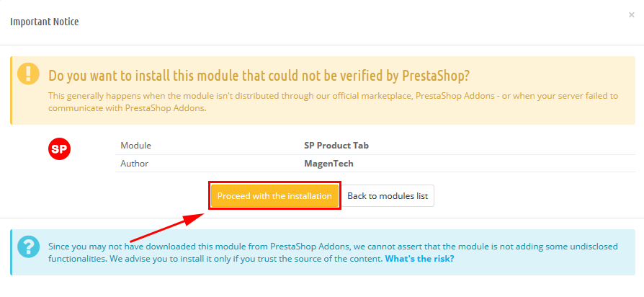Click the Proceed with the installation button
This screenshot has width=644, height=297.
(274, 196)
